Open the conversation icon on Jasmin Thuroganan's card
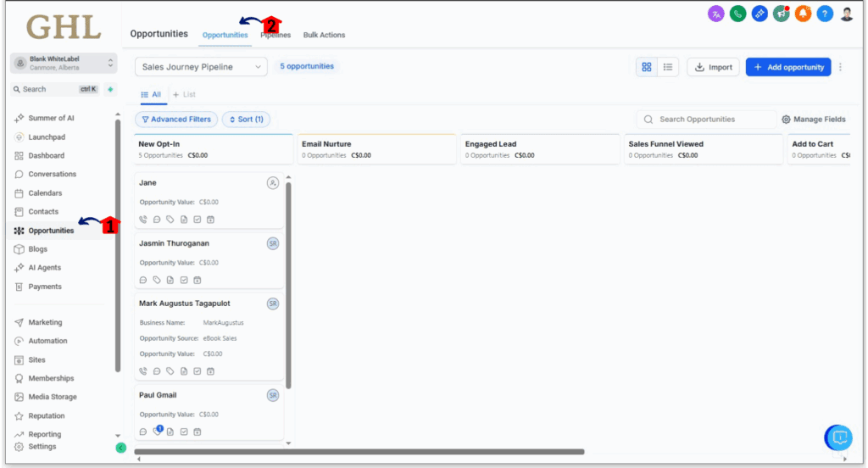This screenshot has height=468, width=868. [143, 281]
